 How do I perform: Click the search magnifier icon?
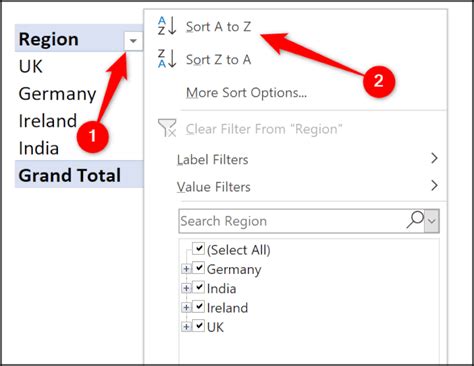click(x=415, y=220)
